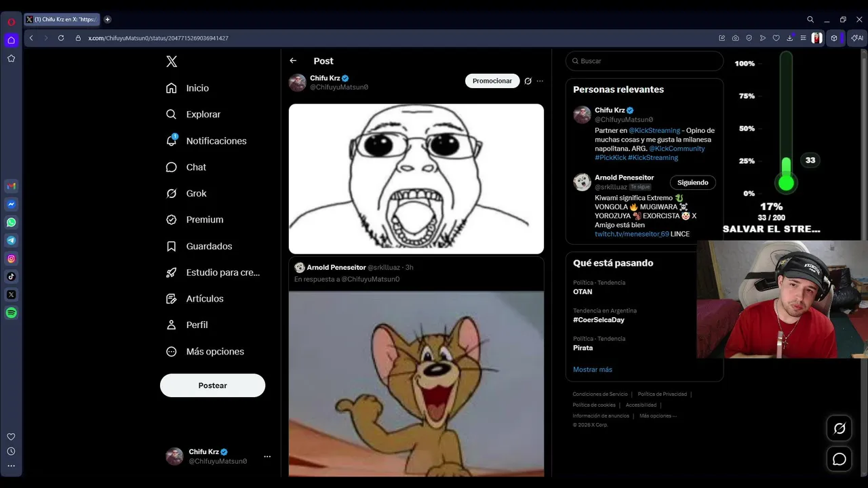Click Mostrar más under trends
868x488 pixels.
pos(593,369)
